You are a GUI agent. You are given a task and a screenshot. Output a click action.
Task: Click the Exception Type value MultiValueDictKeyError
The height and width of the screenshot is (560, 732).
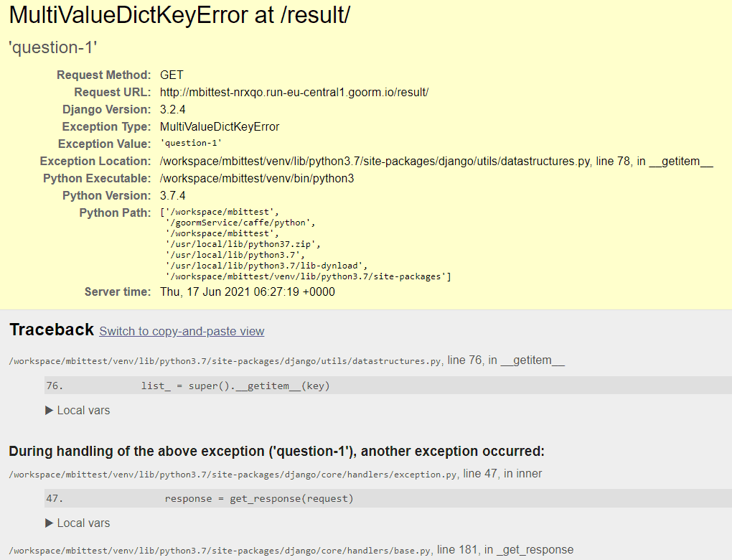coord(220,126)
